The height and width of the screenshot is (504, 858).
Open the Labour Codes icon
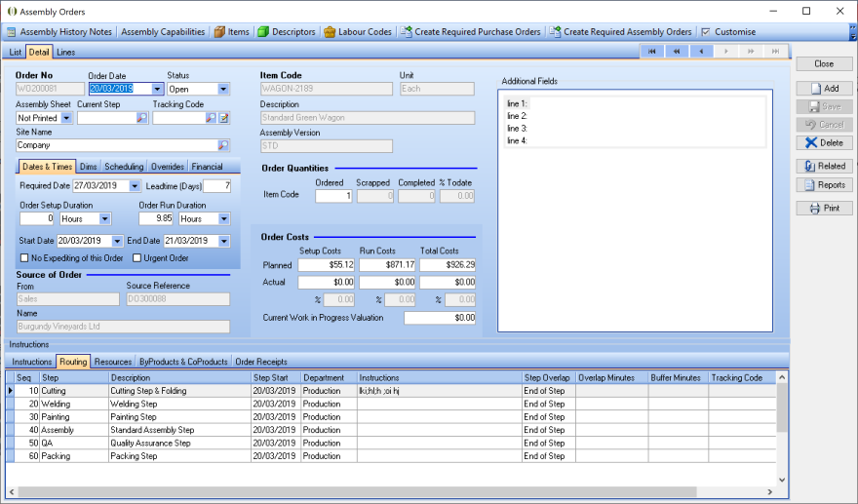330,32
